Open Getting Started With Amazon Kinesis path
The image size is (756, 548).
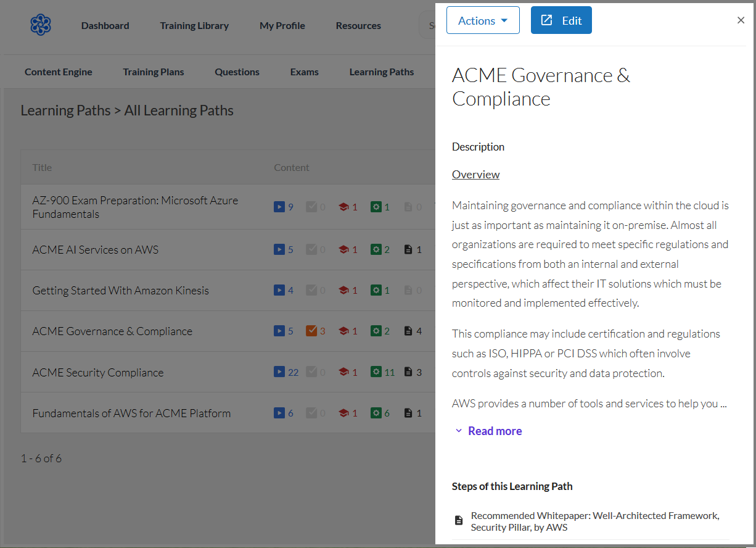(x=121, y=290)
